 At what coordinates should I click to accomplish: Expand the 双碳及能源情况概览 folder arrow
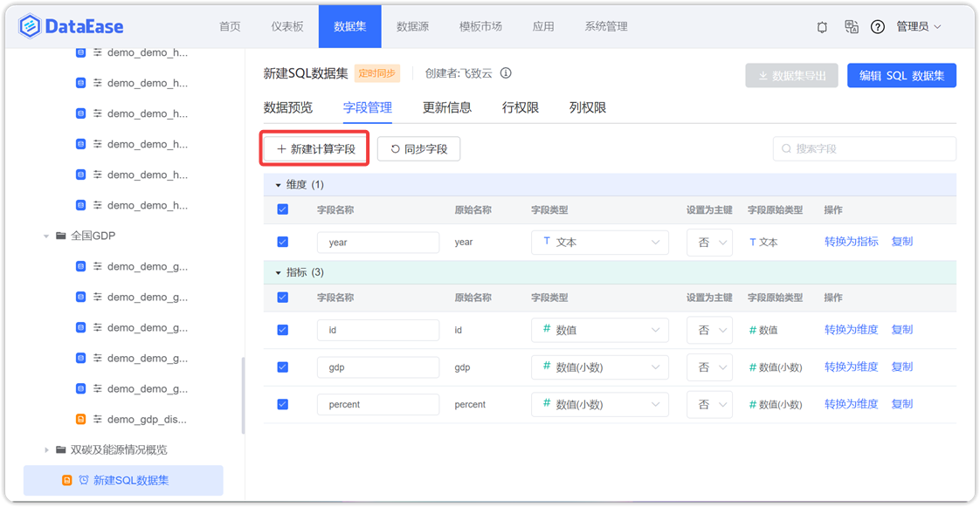46,449
